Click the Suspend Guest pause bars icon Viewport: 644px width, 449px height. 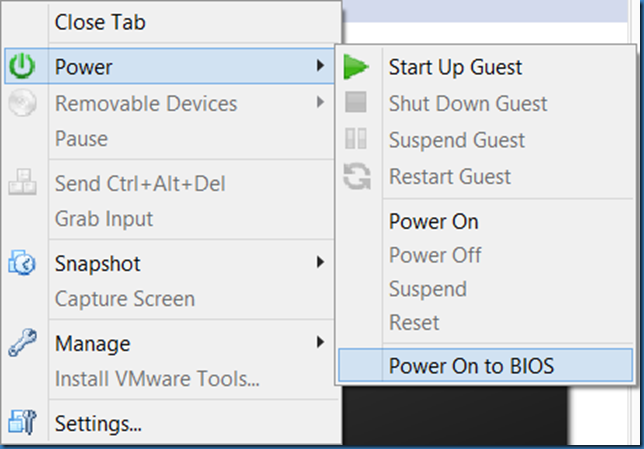click(355, 140)
